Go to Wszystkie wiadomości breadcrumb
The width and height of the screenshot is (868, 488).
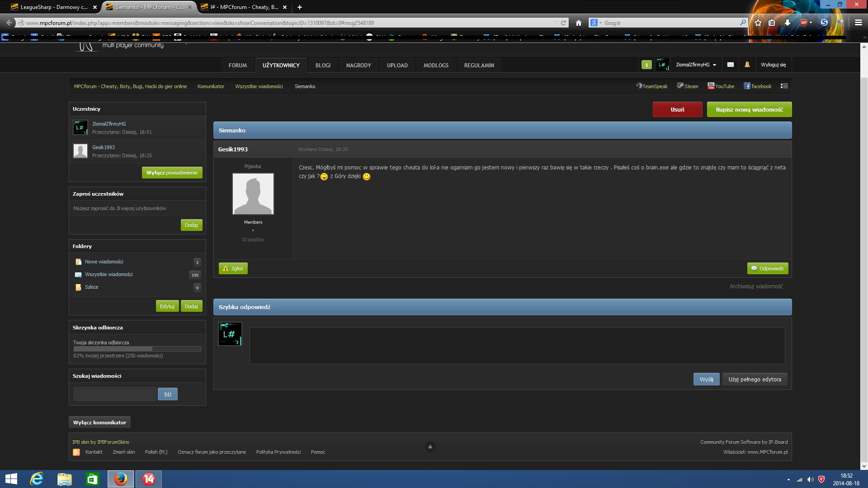(259, 86)
